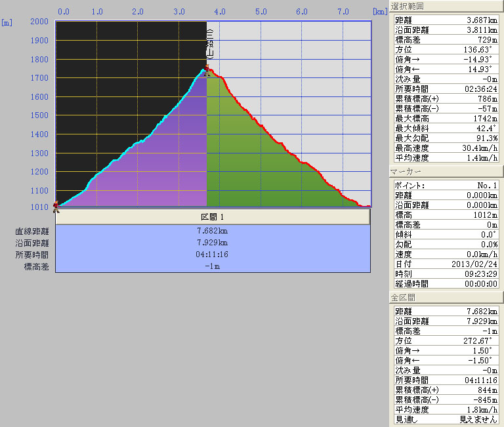The width and height of the screenshot is (504, 427).
Task: Click the 1010 elevation axis label
Action: tap(39, 207)
